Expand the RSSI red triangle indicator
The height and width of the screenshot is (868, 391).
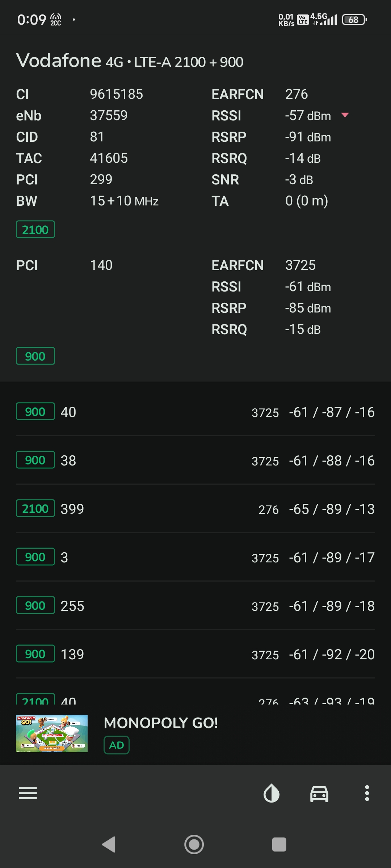(x=345, y=115)
